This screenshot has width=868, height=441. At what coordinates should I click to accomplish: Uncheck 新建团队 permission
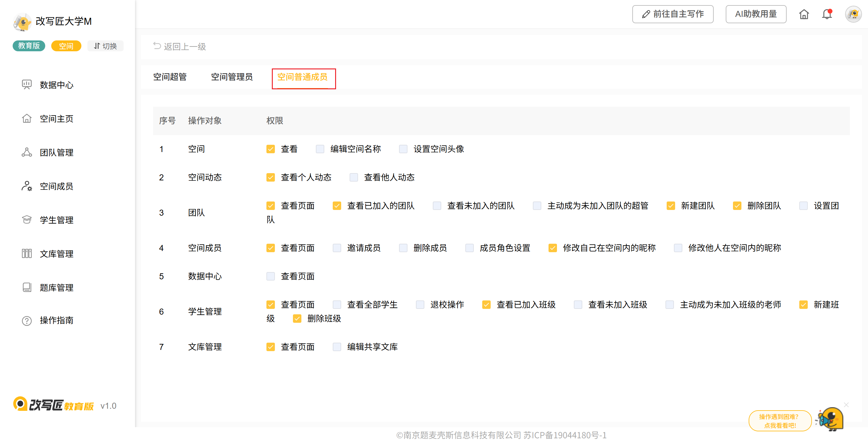coord(671,206)
